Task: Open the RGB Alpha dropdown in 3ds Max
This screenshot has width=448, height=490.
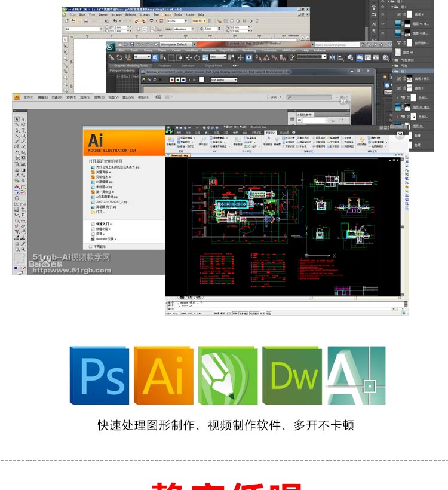Action: coord(223,80)
